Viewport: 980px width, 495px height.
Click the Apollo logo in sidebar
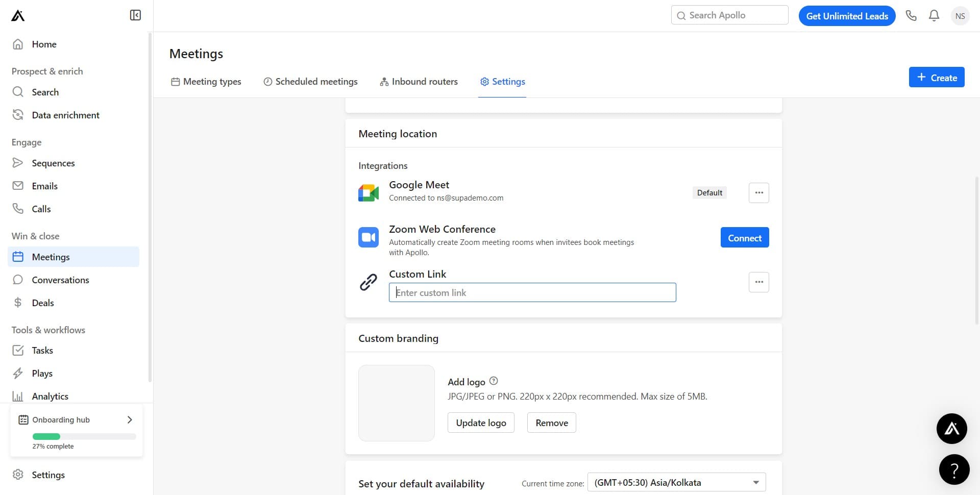pos(18,16)
